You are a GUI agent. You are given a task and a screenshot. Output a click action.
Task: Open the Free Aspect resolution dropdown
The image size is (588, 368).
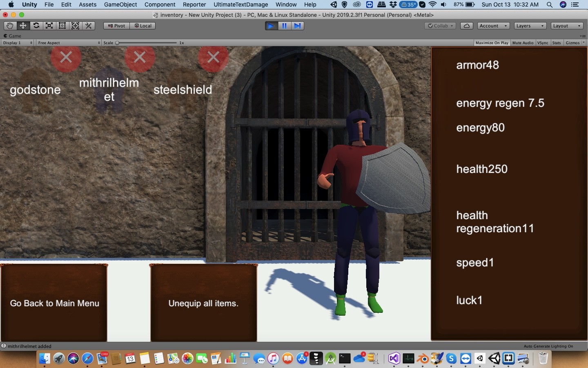(x=68, y=43)
